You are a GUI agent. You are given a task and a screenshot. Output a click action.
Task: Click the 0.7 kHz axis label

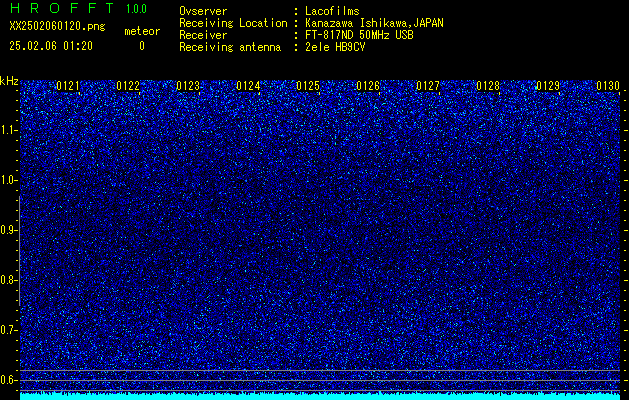point(9,330)
